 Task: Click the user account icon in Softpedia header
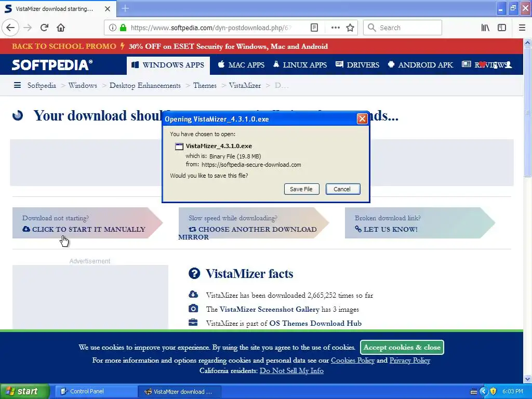[x=508, y=65]
